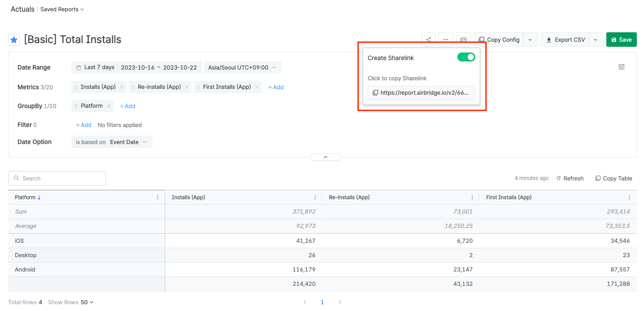Remove the Installs (App) metric
This screenshot has width=644, height=311.
click(122, 87)
